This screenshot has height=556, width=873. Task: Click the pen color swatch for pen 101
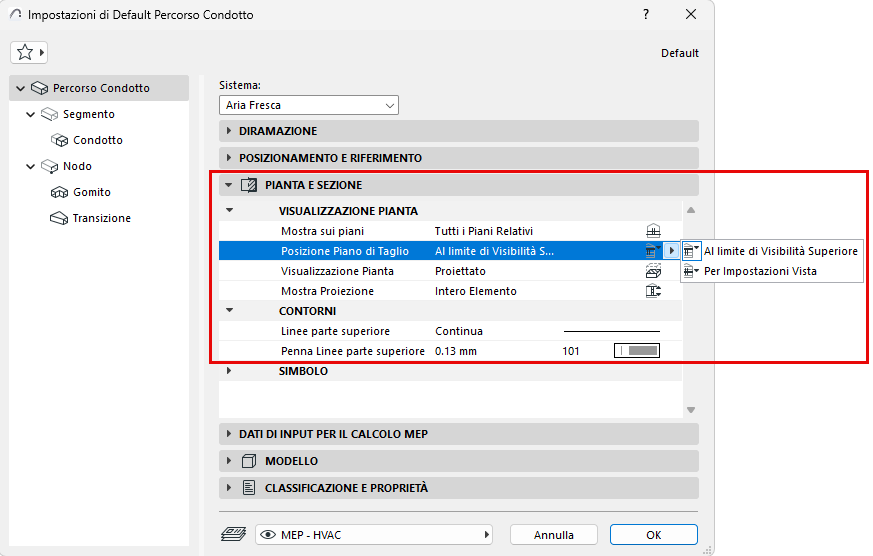(637, 351)
